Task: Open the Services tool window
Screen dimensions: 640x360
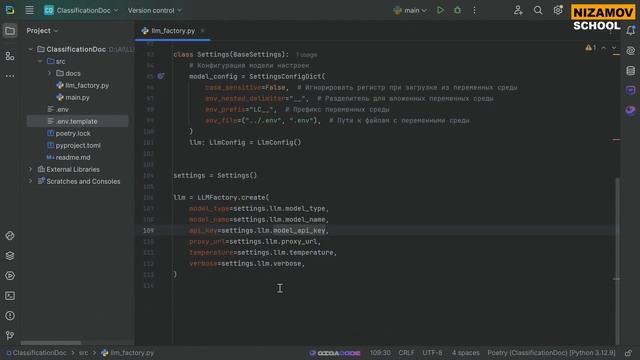Action: click(10, 276)
